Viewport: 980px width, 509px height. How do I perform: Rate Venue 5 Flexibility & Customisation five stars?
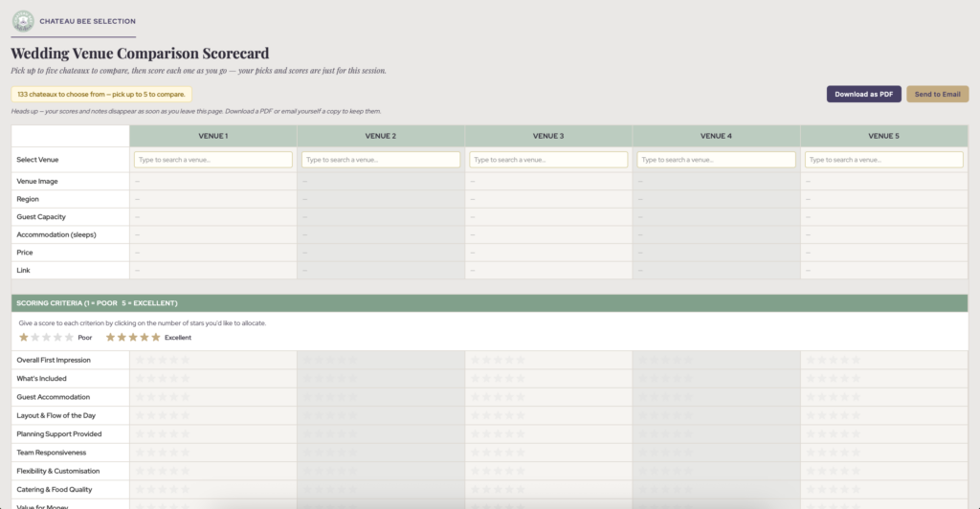[x=856, y=471]
